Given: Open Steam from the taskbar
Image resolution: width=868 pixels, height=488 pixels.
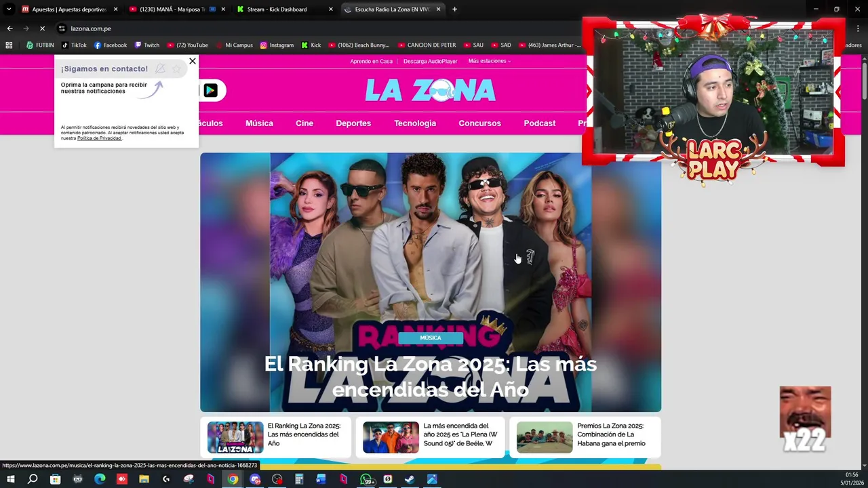Looking at the screenshot, I should tap(410, 479).
